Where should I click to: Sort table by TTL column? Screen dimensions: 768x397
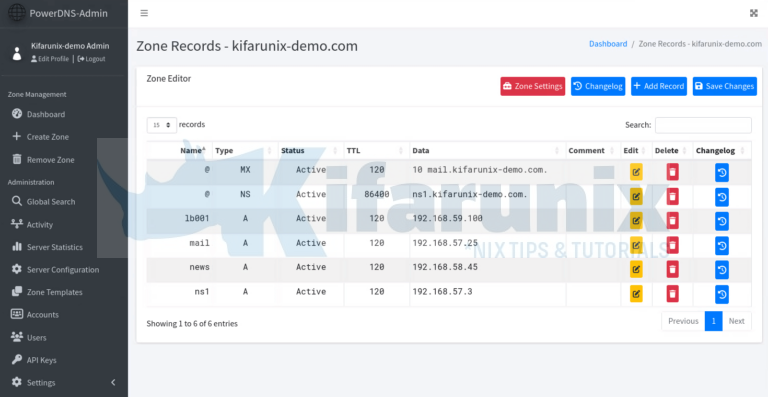coord(376,150)
